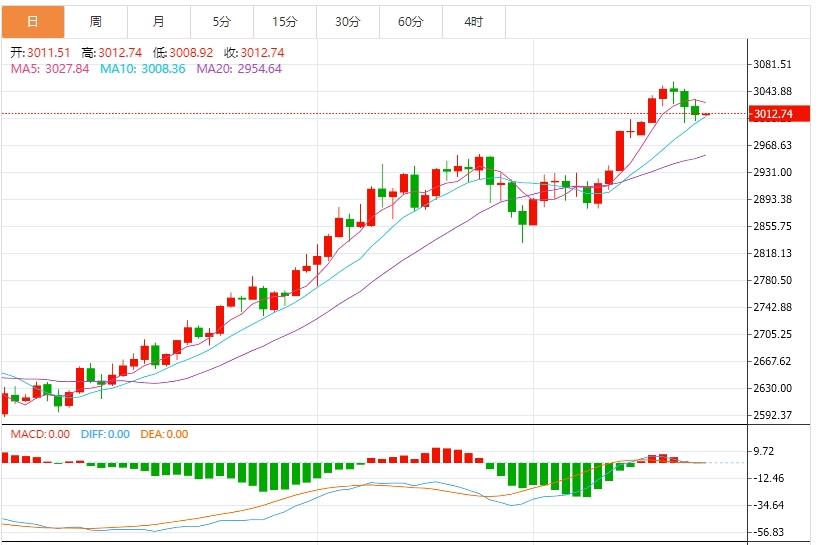Switch to the 4时 chart tab
821x545 pixels.
(474, 21)
